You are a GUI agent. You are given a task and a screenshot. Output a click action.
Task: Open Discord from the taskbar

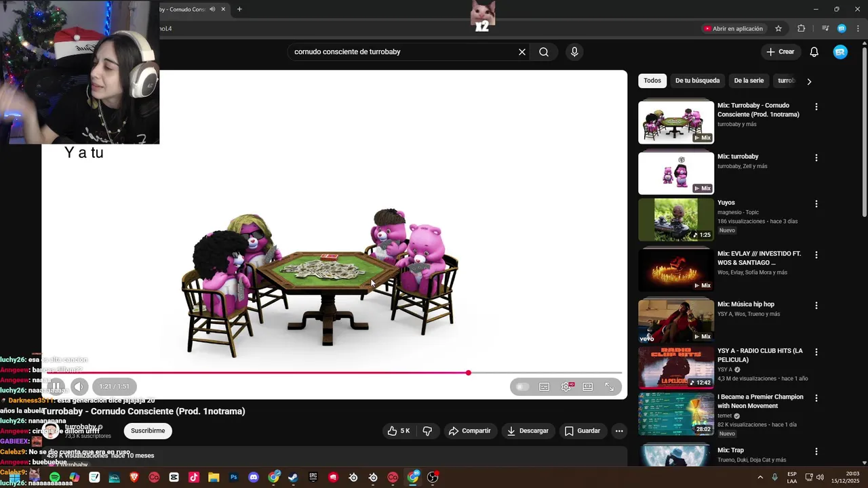(254, 477)
